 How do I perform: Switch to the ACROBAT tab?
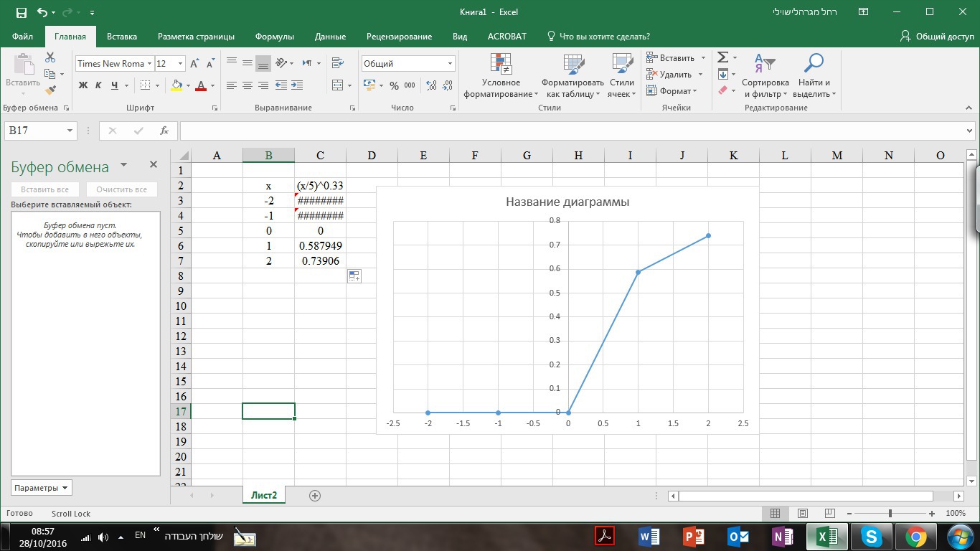click(x=507, y=37)
